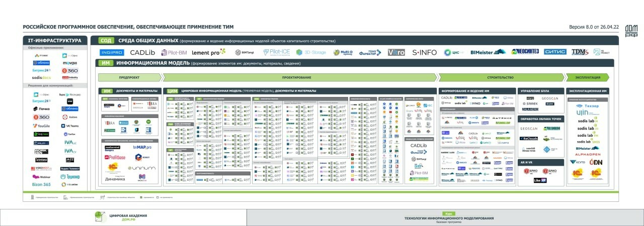644x226 pixels.
Task: Click the ReClouds logo
Action: pyautogui.click(x=529, y=138)
